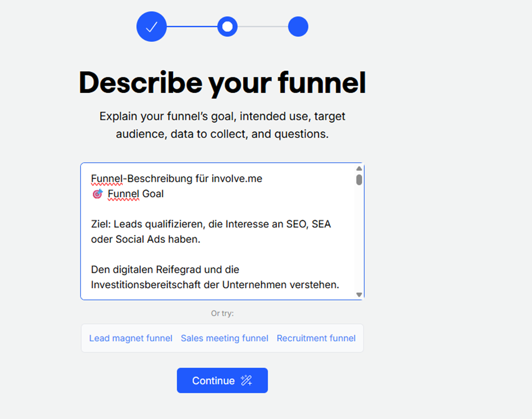Click the target emoji before Funnel Goal
532x419 pixels.
(x=97, y=194)
